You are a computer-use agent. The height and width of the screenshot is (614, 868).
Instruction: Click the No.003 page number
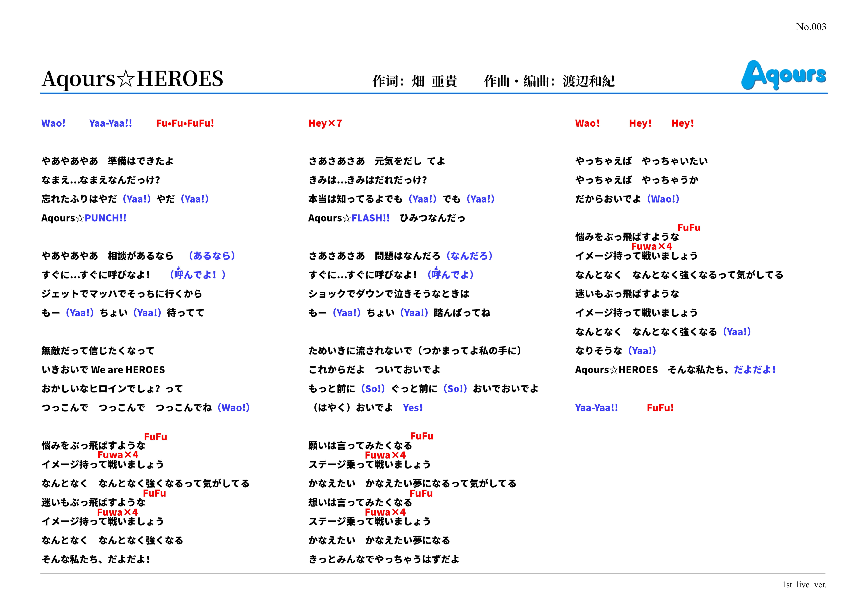811,27
